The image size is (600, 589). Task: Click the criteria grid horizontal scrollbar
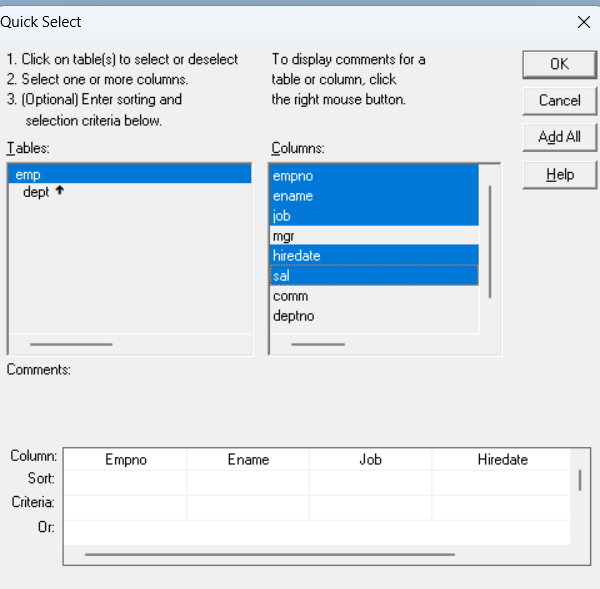270,554
